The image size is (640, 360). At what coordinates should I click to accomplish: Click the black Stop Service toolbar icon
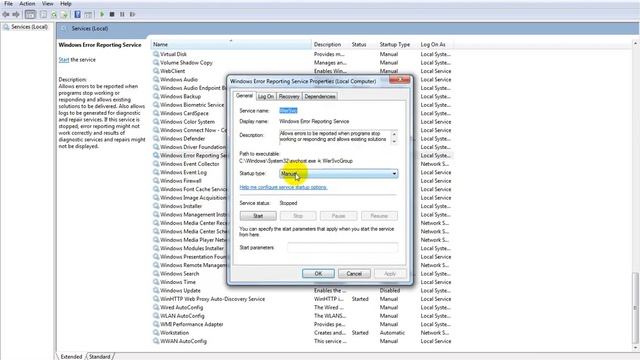coord(112,14)
